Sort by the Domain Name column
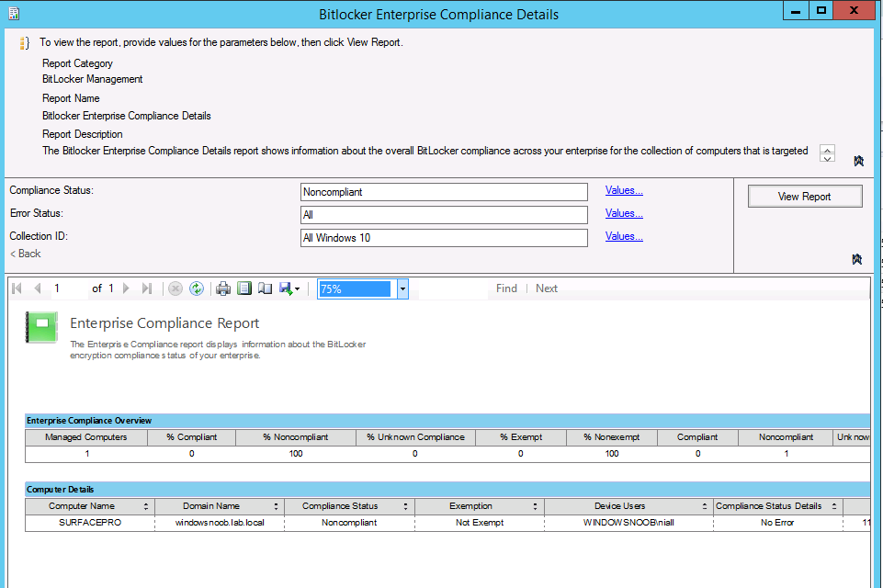This screenshot has height=588, width=883. point(276,506)
